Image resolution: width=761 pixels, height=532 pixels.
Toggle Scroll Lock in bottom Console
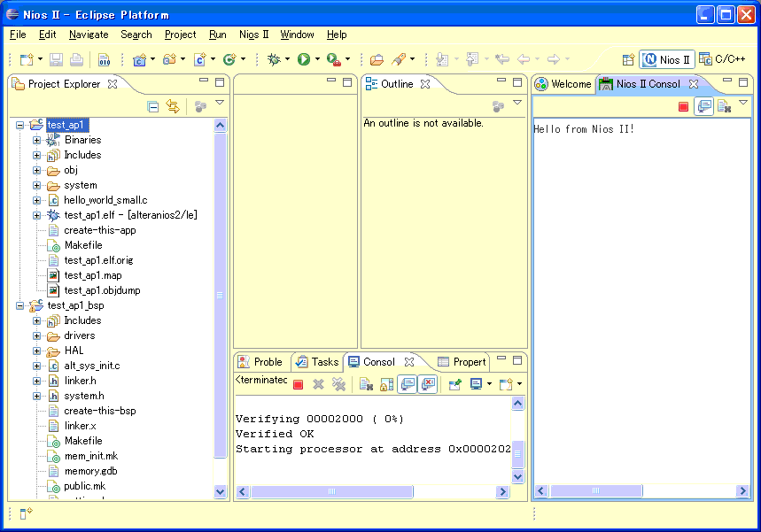387,384
